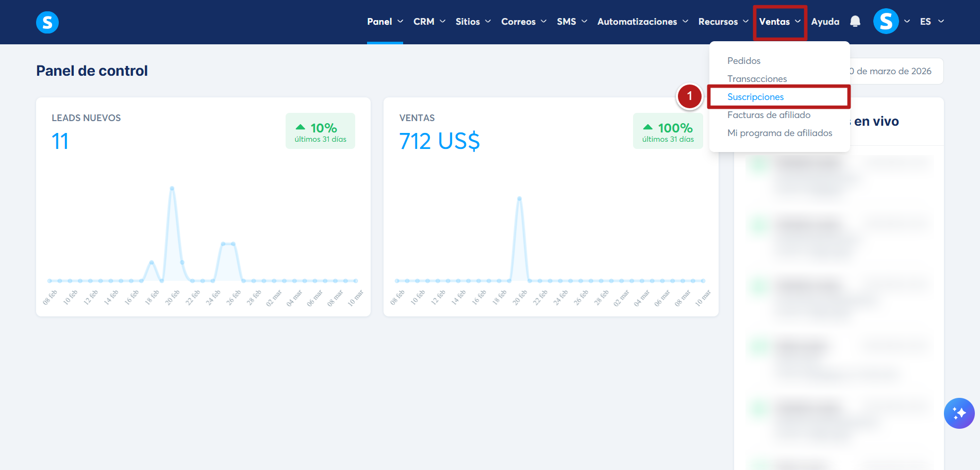The width and height of the screenshot is (980, 470).
Task: Open the account avatar menu
Action: [886, 21]
